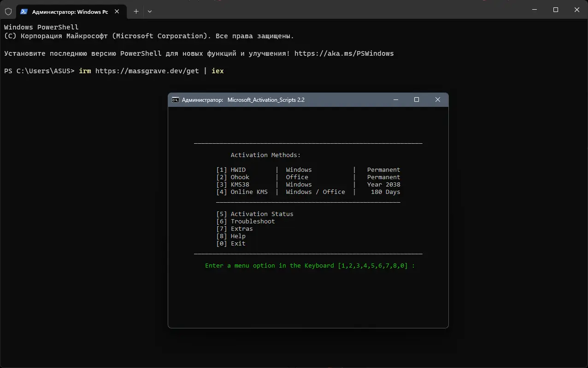Expand the new tab profile dropdown chevron
The width and height of the screenshot is (588, 368).
pyautogui.click(x=150, y=11)
